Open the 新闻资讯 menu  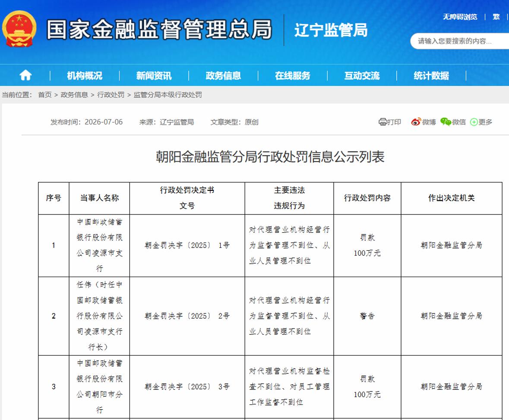(x=154, y=76)
